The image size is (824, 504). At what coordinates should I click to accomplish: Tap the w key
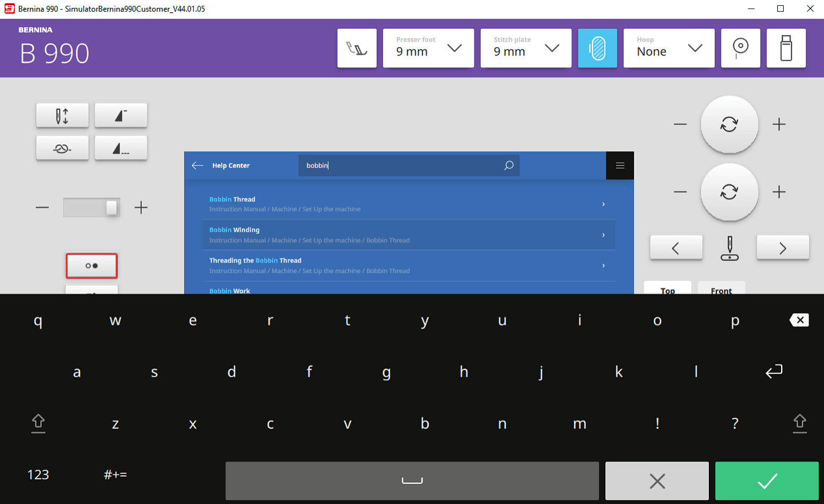tap(115, 320)
